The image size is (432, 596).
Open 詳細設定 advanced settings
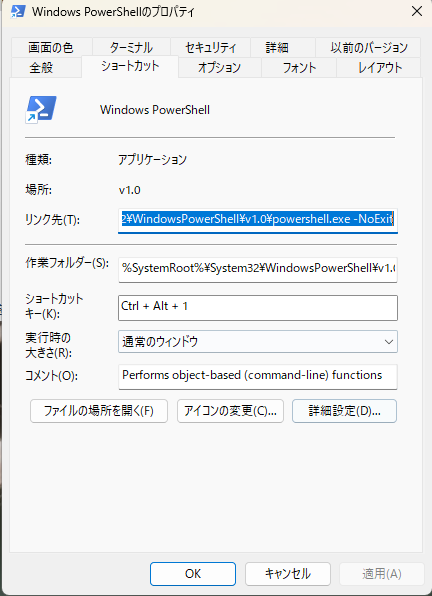(344, 411)
